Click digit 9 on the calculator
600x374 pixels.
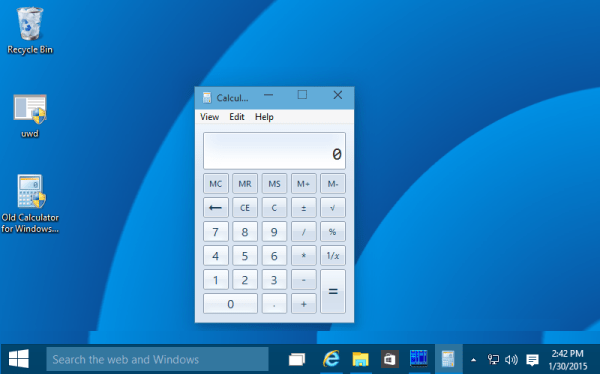point(274,232)
